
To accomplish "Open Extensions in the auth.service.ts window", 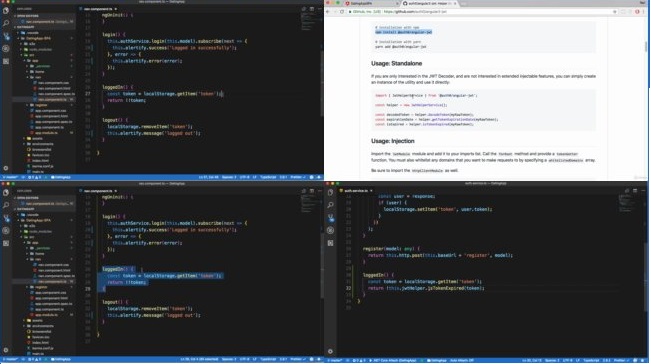I will tap(330, 243).
